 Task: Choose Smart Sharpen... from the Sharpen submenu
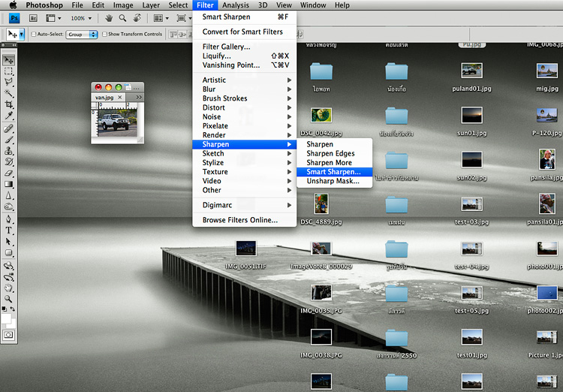pos(333,172)
